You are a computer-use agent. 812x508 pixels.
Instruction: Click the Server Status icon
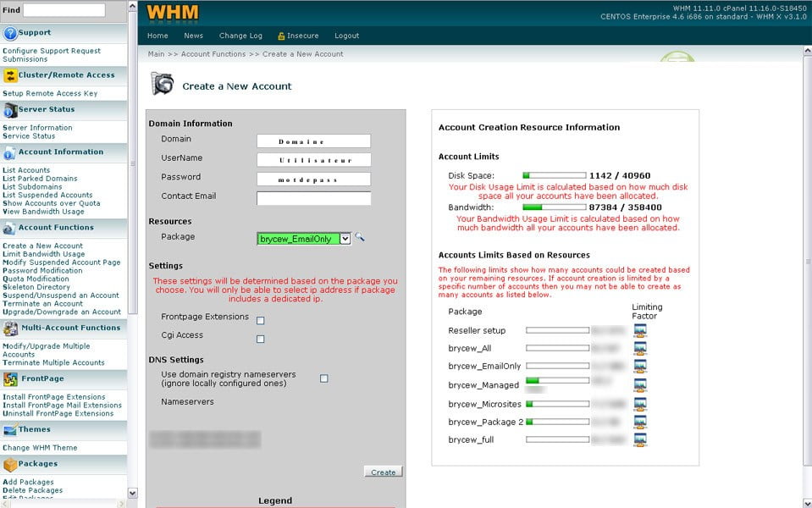coord(10,110)
